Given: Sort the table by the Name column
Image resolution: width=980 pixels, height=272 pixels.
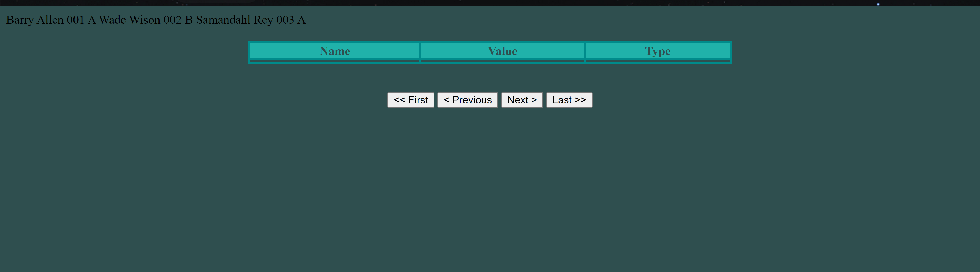Looking at the screenshot, I should [335, 51].
